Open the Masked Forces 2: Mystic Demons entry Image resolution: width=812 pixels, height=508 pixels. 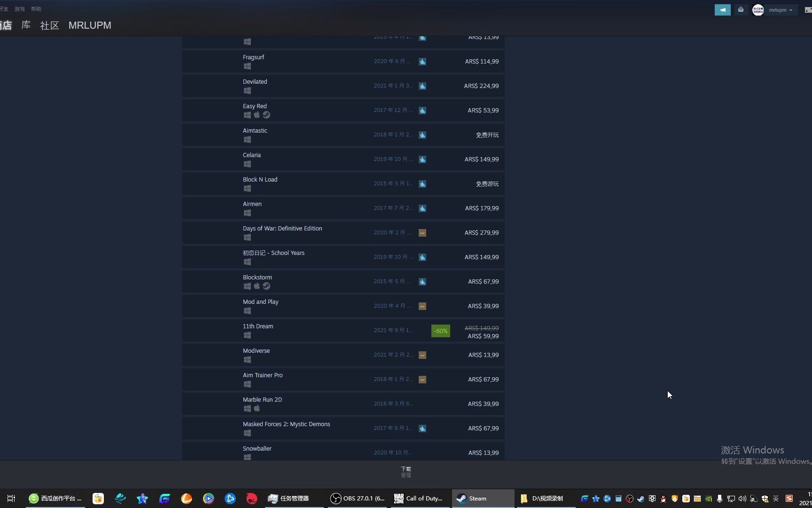(344, 429)
